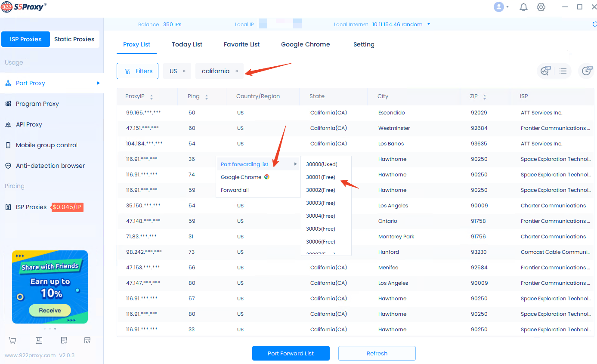This screenshot has width=597, height=364.
Task: Choose Forward all in the context menu
Action: [x=235, y=190]
